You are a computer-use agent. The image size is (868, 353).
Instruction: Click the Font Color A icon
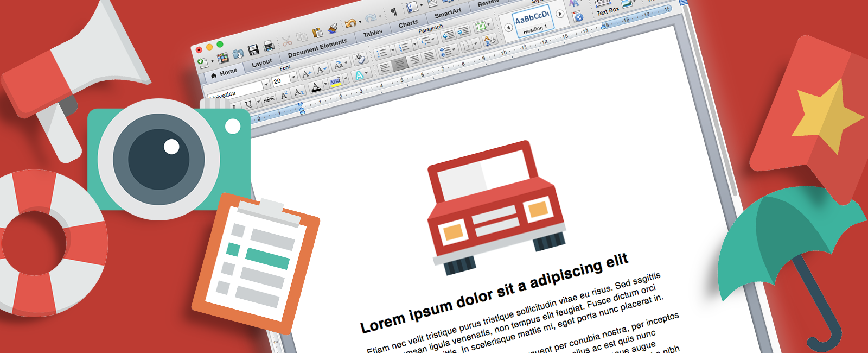coord(316,87)
